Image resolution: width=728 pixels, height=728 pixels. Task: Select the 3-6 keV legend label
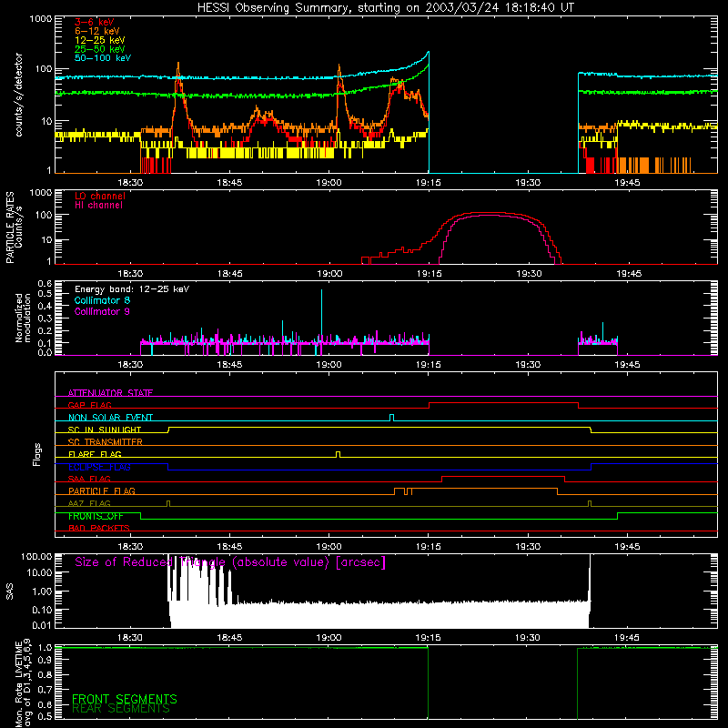(x=95, y=22)
